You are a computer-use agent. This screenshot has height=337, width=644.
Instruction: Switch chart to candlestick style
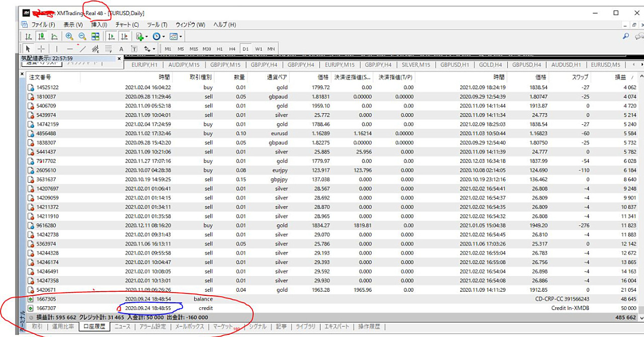(41, 36)
